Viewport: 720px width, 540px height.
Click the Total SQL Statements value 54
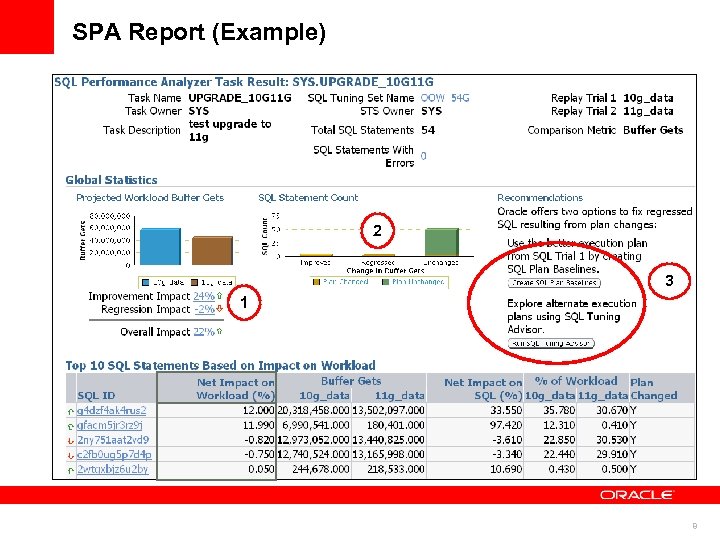pyautogui.click(x=428, y=130)
